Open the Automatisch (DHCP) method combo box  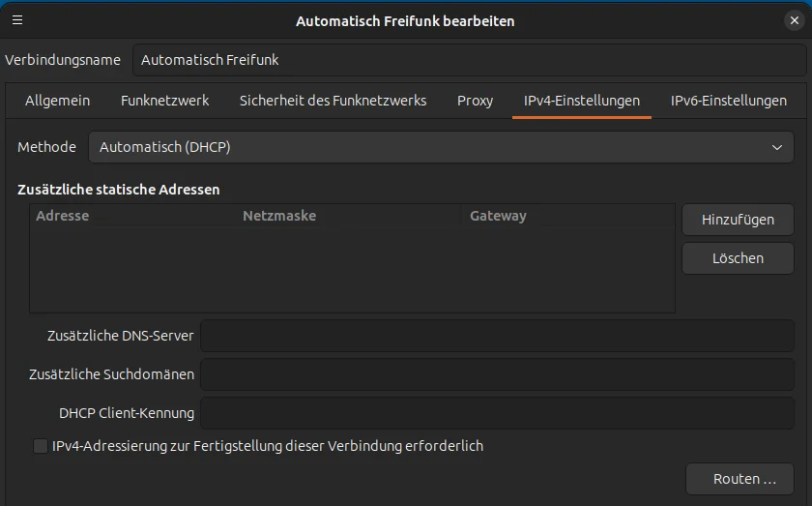[x=441, y=147]
